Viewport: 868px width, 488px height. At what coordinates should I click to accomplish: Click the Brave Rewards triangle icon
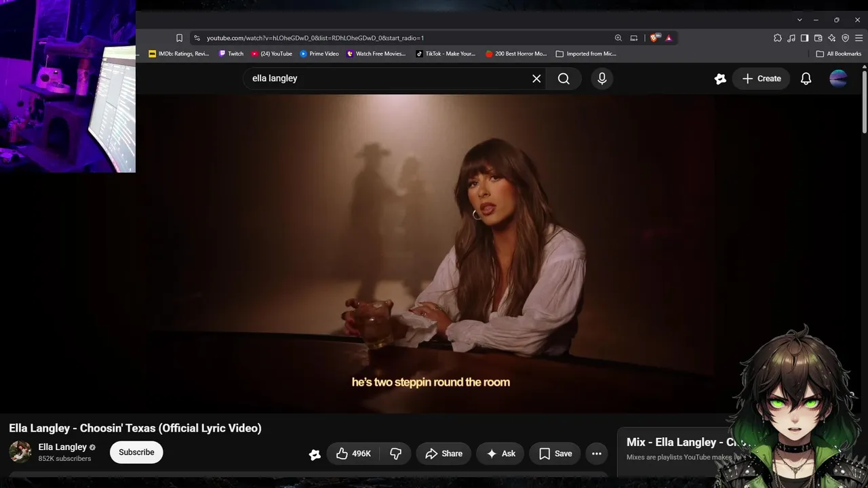coord(669,38)
